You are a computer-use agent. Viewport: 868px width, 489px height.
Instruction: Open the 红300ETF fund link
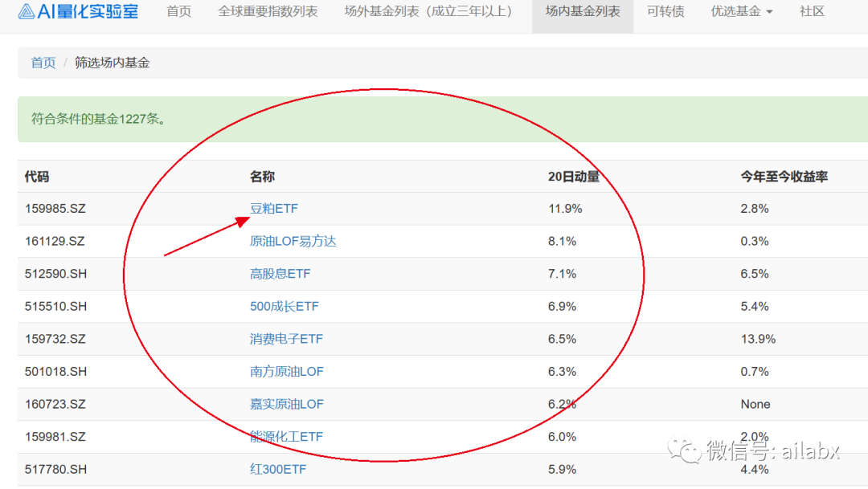(x=278, y=470)
